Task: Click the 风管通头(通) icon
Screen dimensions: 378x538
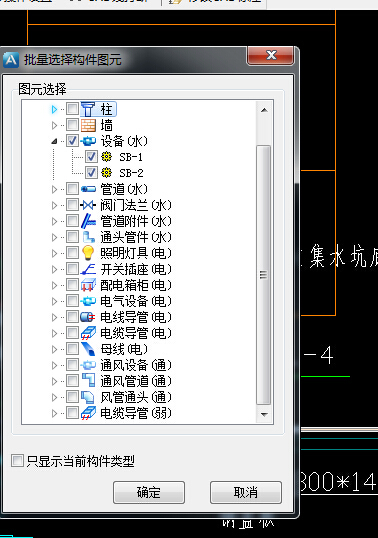Action: tap(88, 397)
